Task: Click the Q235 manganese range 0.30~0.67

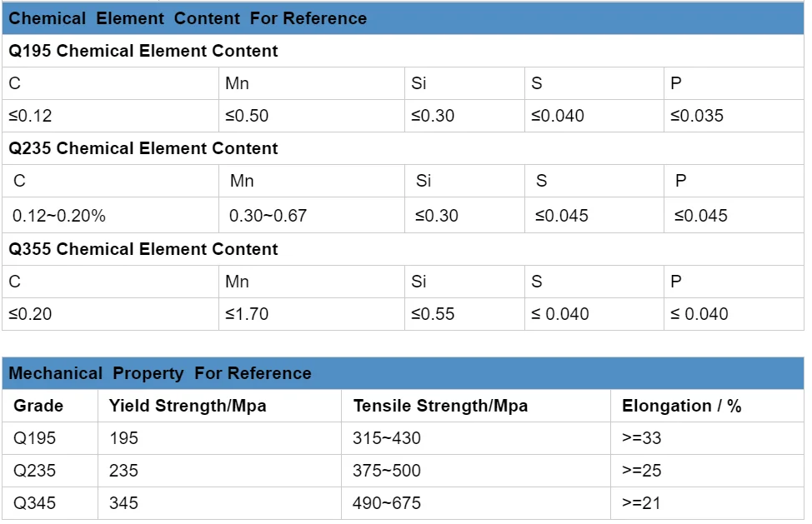Action: pos(268,216)
